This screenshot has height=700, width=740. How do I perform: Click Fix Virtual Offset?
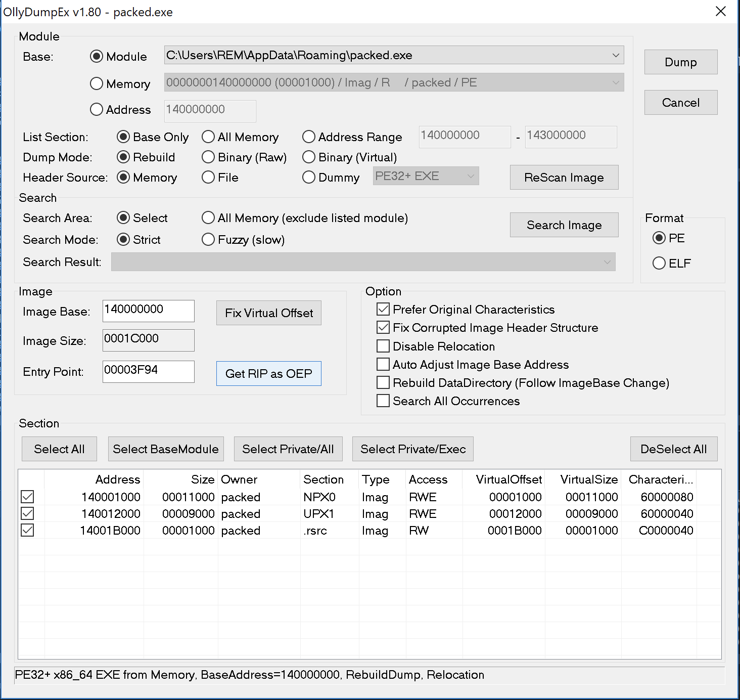pyautogui.click(x=269, y=313)
